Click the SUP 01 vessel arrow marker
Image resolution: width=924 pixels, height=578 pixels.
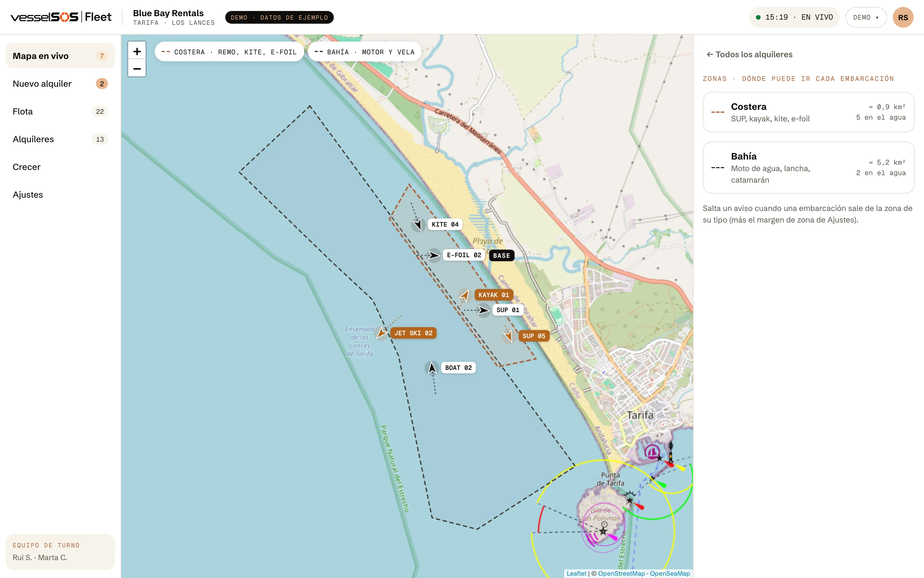(483, 310)
